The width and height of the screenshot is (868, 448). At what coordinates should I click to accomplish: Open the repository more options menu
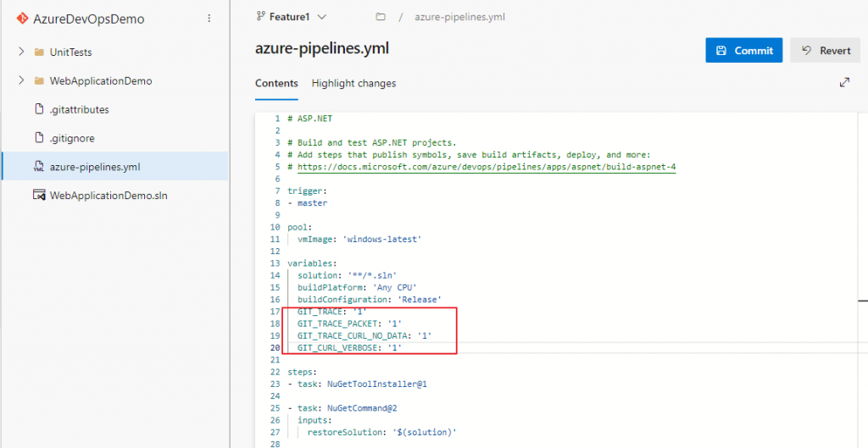[209, 19]
